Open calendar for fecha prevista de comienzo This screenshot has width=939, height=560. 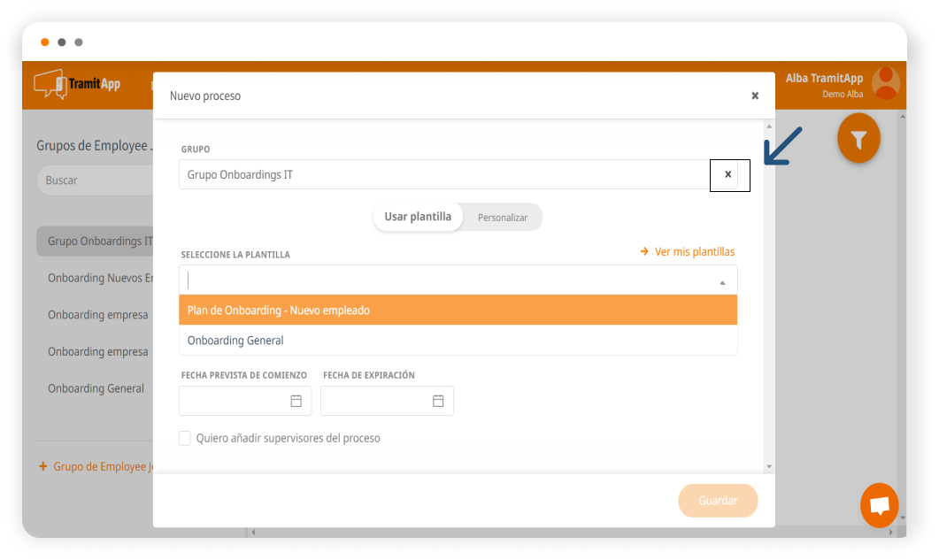[x=296, y=401]
